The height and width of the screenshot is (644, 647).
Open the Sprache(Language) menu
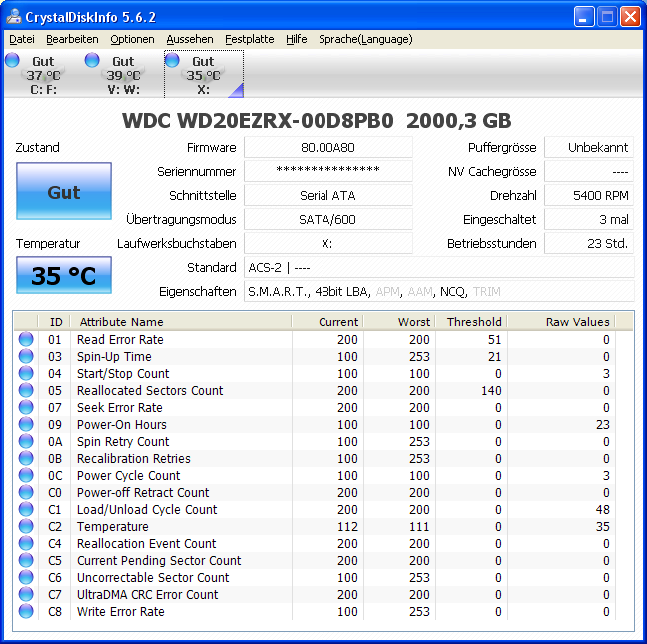tap(365, 39)
